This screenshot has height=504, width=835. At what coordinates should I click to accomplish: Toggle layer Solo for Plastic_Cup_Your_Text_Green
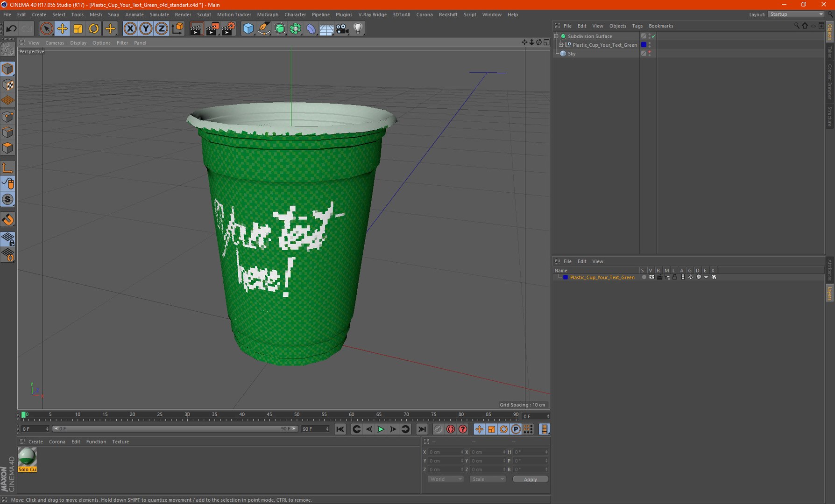pyautogui.click(x=644, y=277)
